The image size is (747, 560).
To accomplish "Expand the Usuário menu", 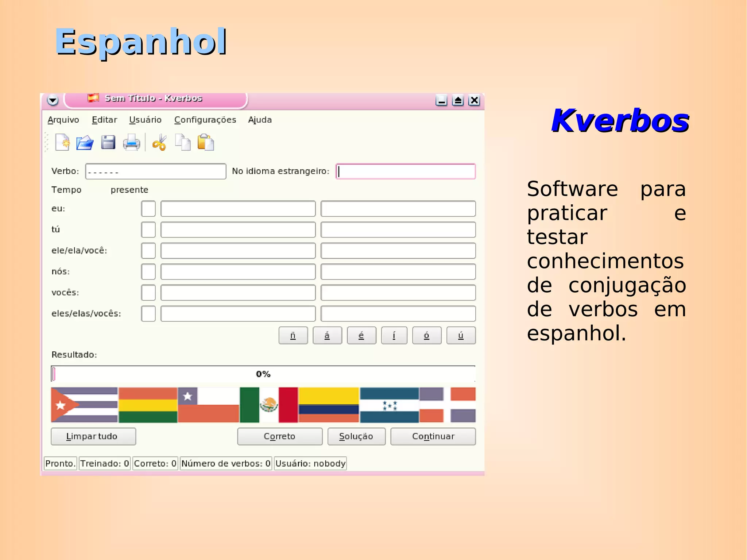I will coord(145,120).
